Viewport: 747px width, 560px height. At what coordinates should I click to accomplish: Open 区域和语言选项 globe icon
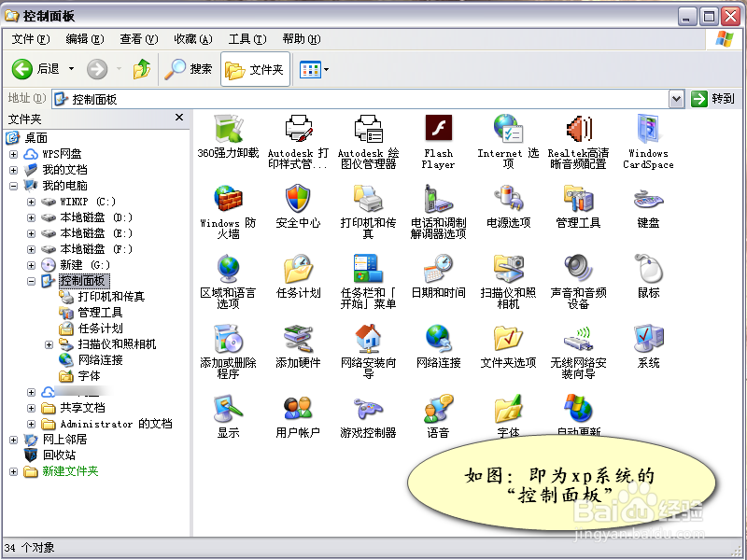[228, 269]
